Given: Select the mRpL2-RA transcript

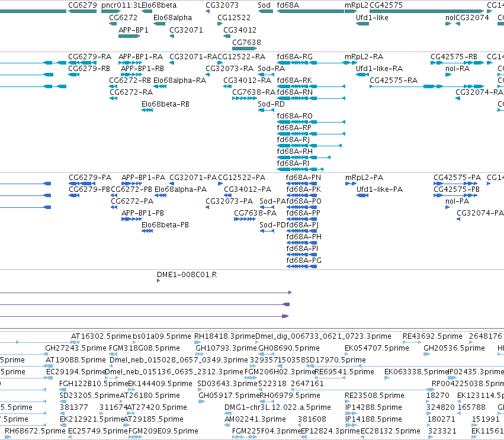Looking at the screenshot, I should 351,63.
